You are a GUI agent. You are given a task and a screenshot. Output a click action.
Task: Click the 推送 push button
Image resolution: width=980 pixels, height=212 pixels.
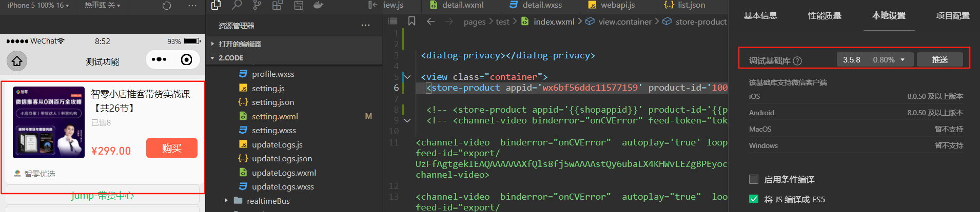click(940, 60)
